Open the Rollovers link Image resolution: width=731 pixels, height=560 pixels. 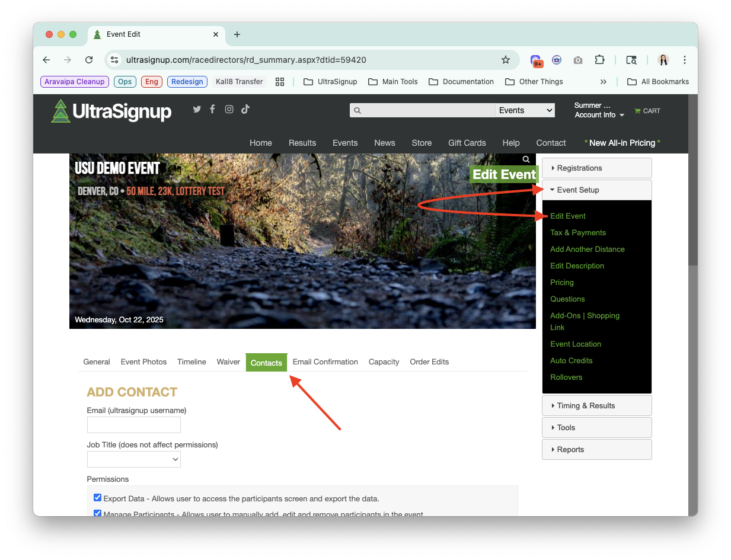[566, 377]
